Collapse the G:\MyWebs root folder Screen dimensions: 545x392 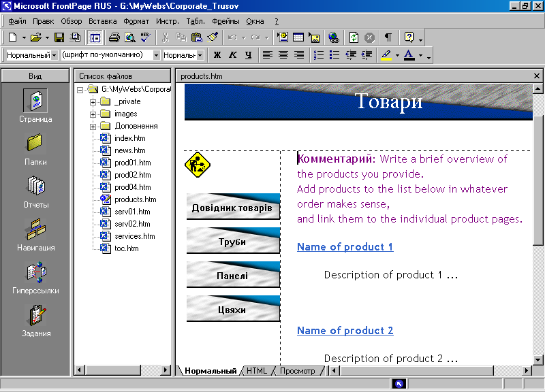[x=80, y=90]
